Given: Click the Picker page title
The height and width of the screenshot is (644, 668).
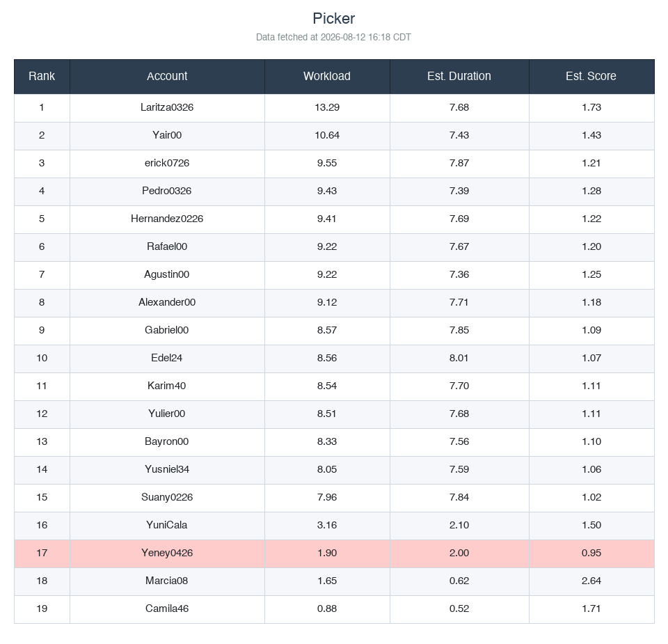Looking at the screenshot, I should (x=333, y=19).
